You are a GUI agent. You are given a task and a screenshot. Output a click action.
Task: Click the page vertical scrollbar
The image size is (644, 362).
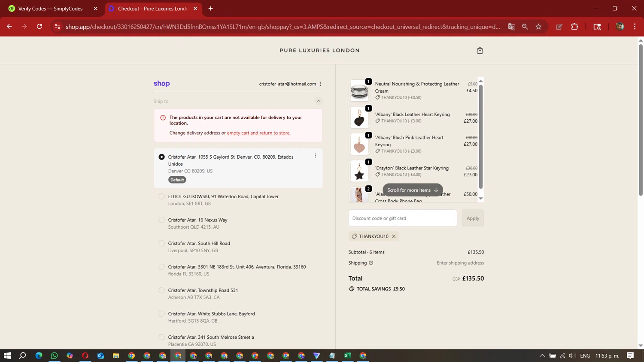tap(641, 120)
